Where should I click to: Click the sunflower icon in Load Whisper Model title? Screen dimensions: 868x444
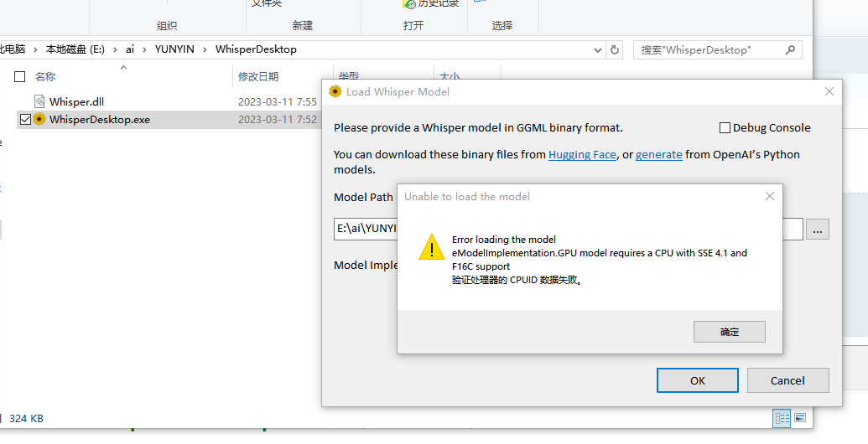pos(335,91)
